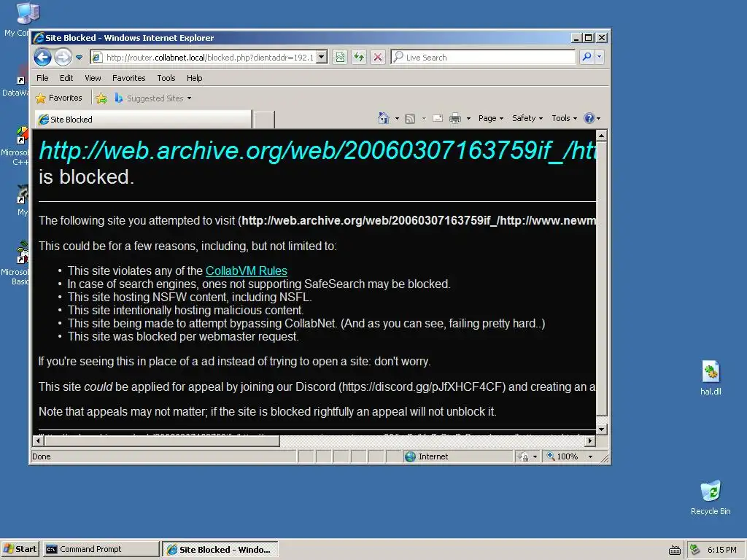
Task: Open recent pages dropdown beside Forward
Action: point(79,58)
